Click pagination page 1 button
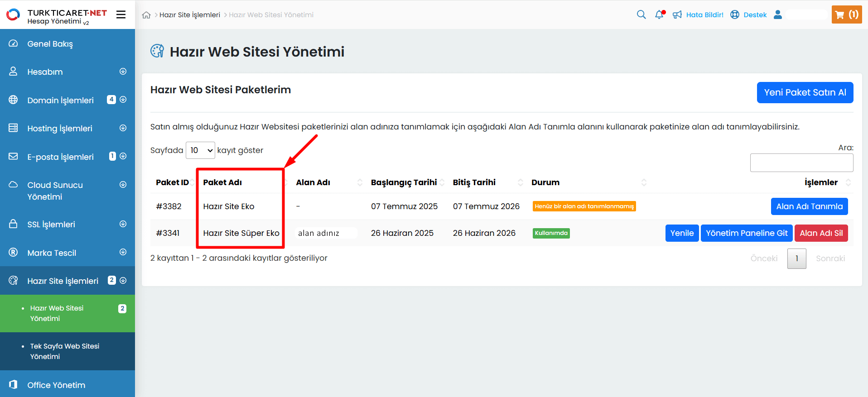Screen dimensions: 868x397 coord(797,258)
